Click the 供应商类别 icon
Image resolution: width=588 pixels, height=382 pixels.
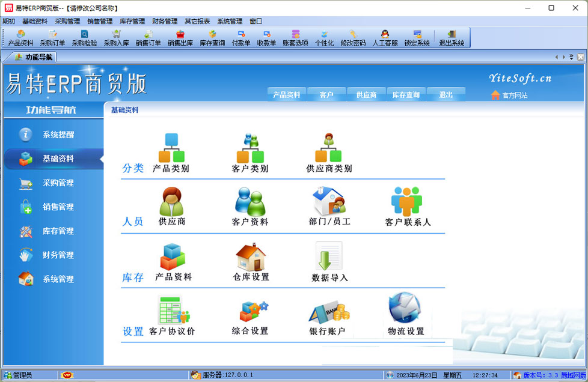pos(329,149)
